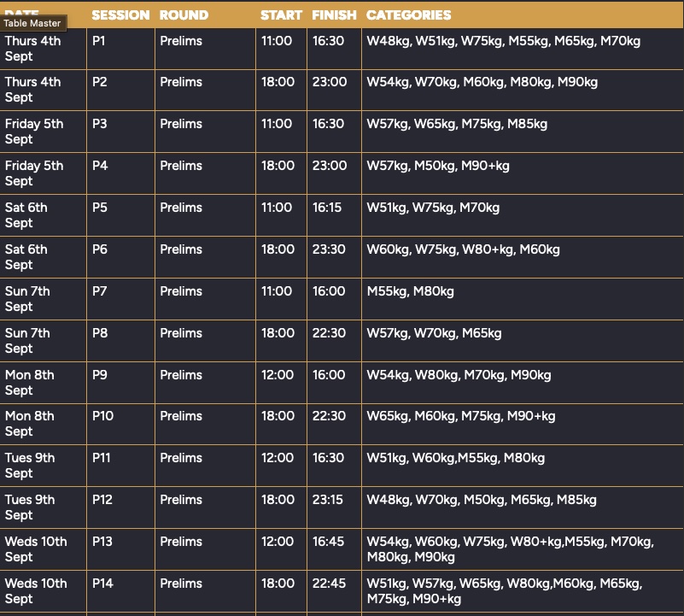
Task: Click the ROUND column header
Action: point(184,15)
